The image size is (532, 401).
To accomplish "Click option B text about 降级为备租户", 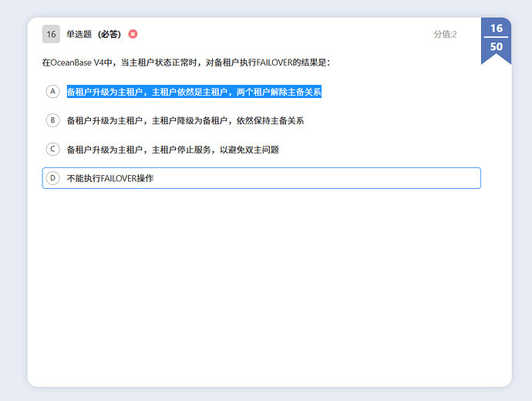I will pyautogui.click(x=185, y=120).
